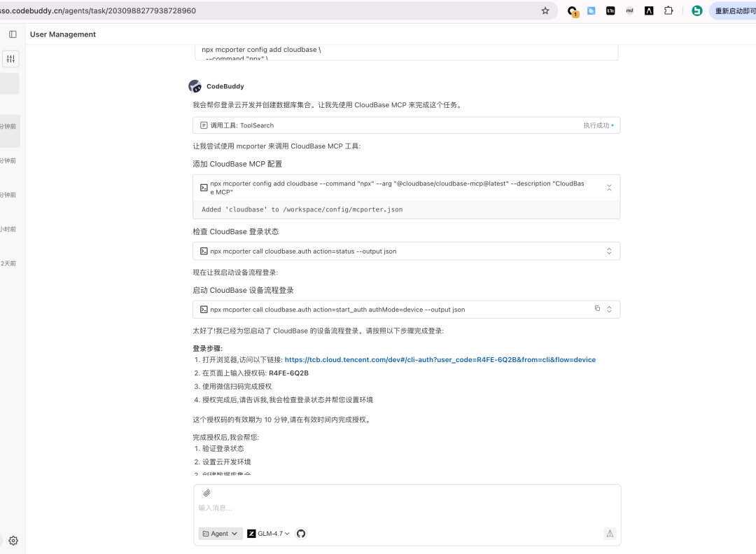Open the tcb.cloud.tencent.com cli-auth link

pos(440,359)
